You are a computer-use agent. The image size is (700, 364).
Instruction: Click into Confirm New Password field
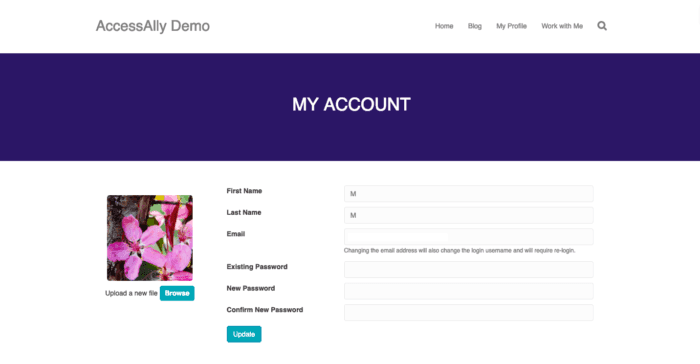(x=468, y=312)
